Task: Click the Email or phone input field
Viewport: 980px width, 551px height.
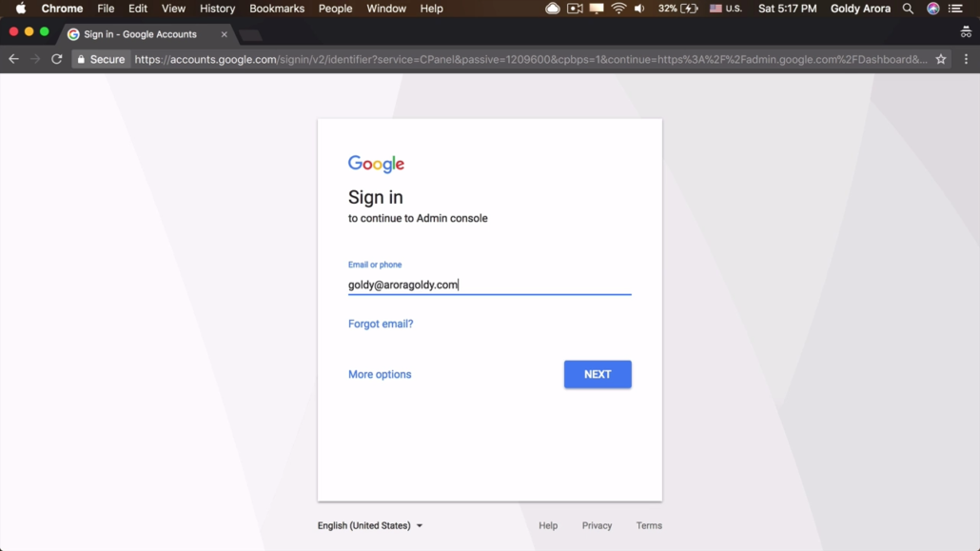Action: tap(489, 285)
